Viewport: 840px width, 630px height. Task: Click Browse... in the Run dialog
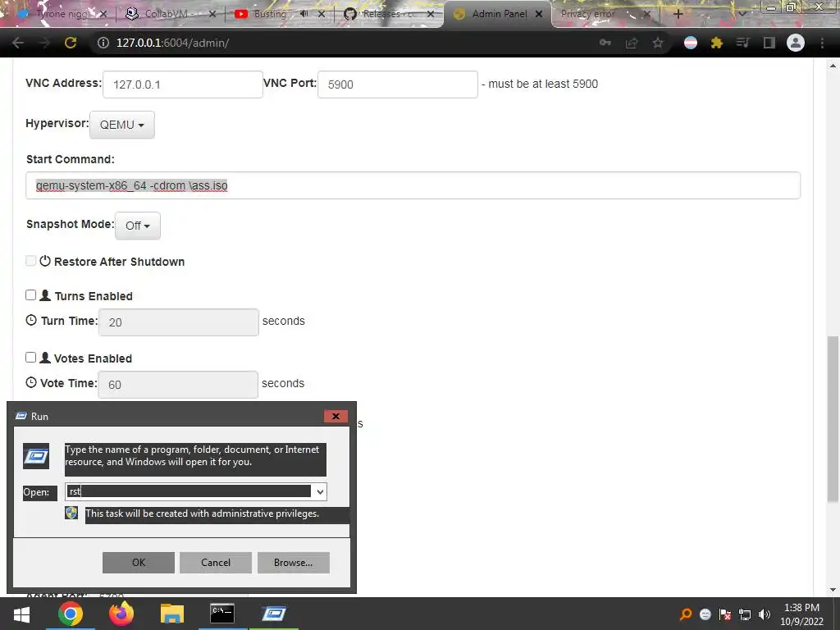(294, 563)
